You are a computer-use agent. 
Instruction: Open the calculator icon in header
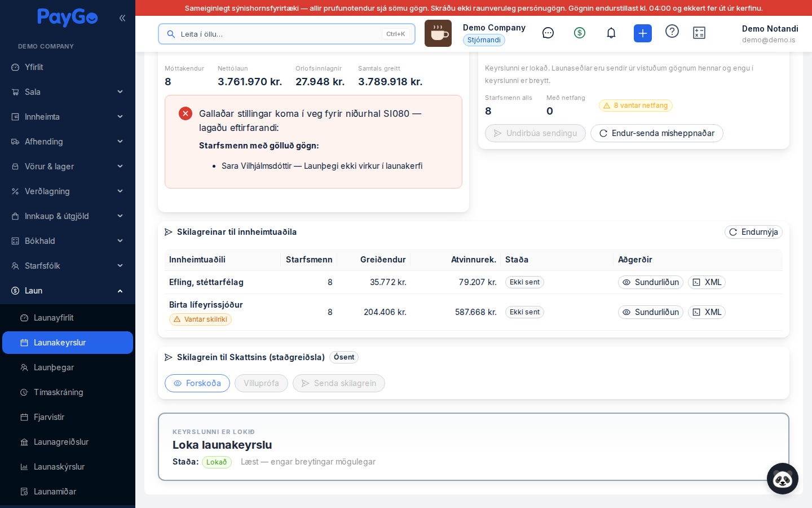tap(699, 33)
